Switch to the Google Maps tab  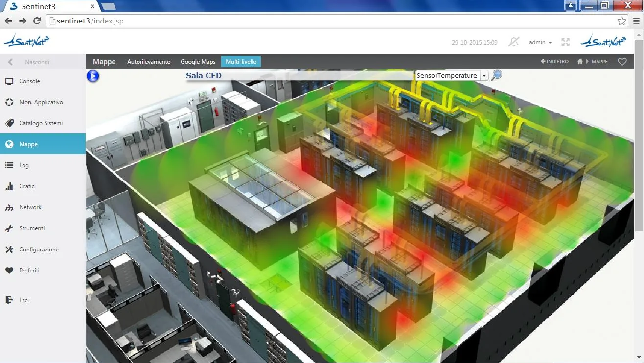coord(198,62)
